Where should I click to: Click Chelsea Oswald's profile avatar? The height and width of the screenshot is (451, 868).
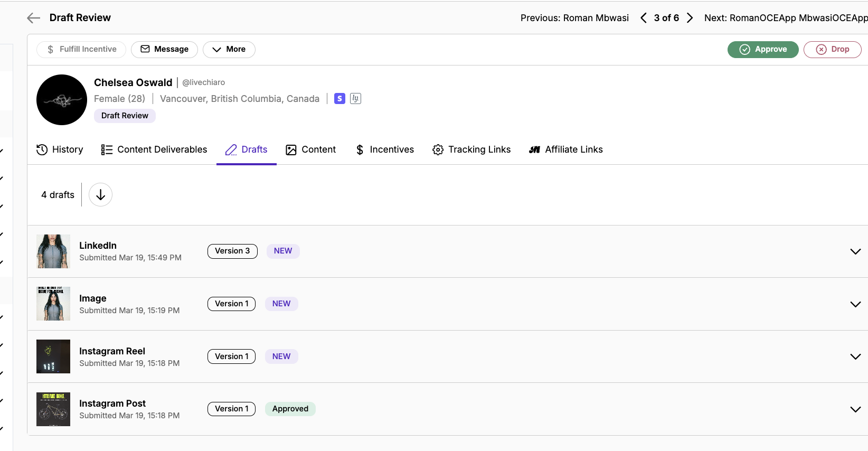[x=62, y=100]
